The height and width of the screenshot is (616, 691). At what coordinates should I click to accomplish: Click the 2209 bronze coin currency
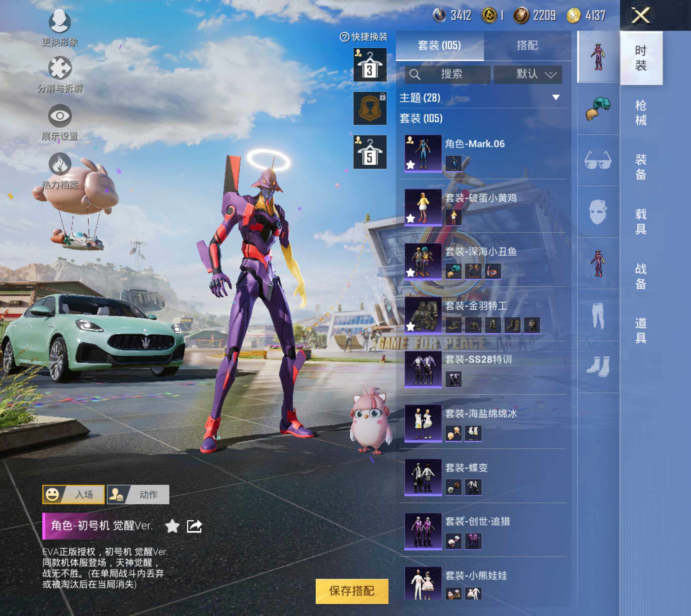click(521, 15)
